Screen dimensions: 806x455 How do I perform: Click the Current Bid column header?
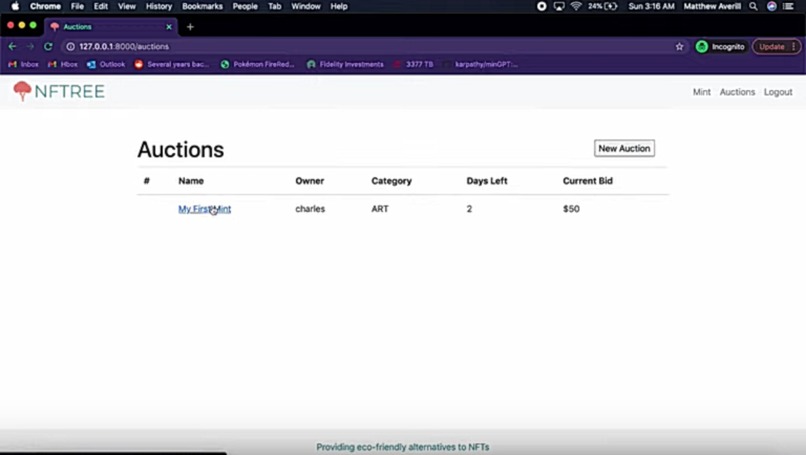pyautogui.click(x=588, y=181)
